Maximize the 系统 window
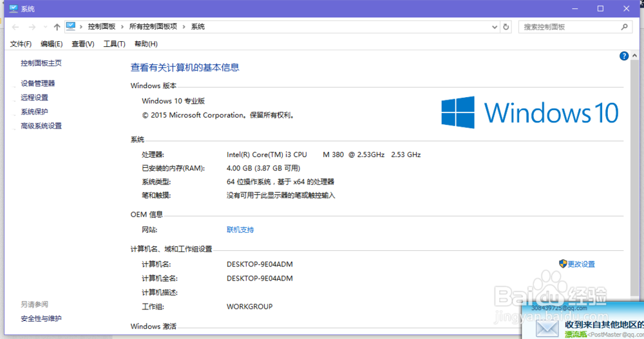 pos(600,8)
